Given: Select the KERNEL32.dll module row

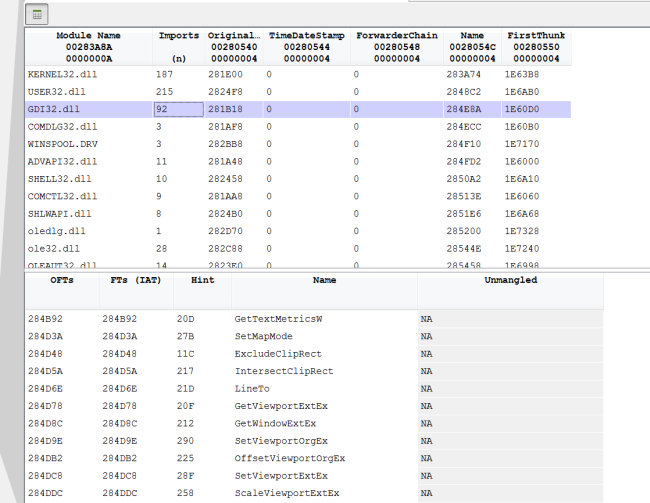Looking at the screenshot, I should tap(298, 75).
